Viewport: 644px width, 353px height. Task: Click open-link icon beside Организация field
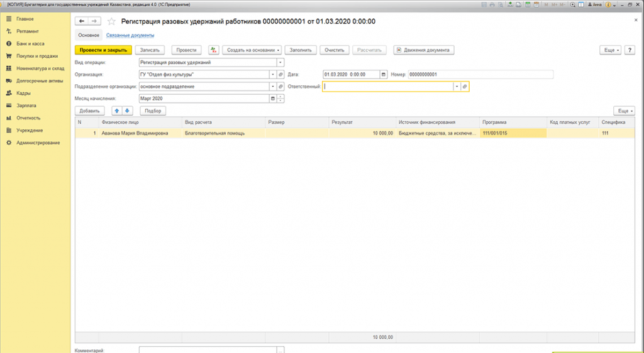pos(280,74)
